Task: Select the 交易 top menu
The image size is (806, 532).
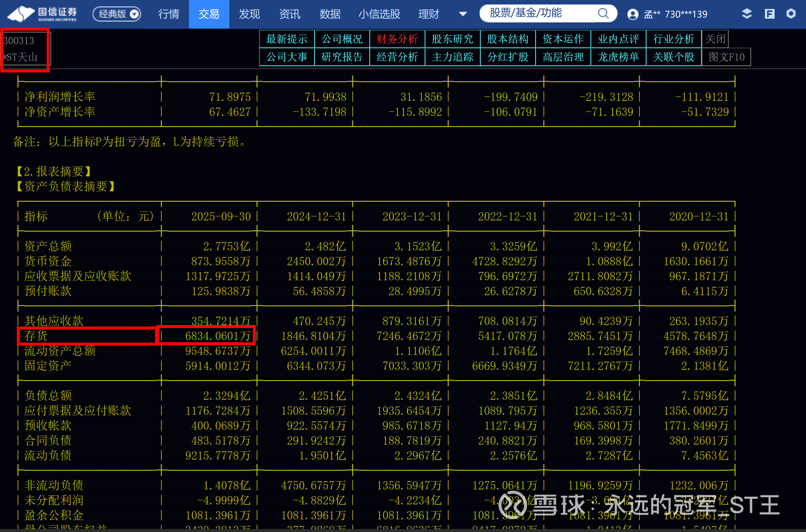Action: [x=209, y=14]
